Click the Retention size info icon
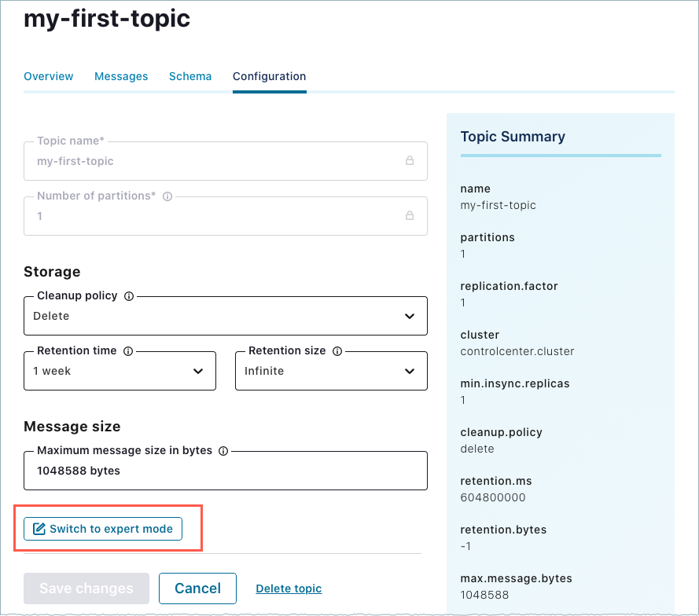The image size is (699, 616). 337,351
